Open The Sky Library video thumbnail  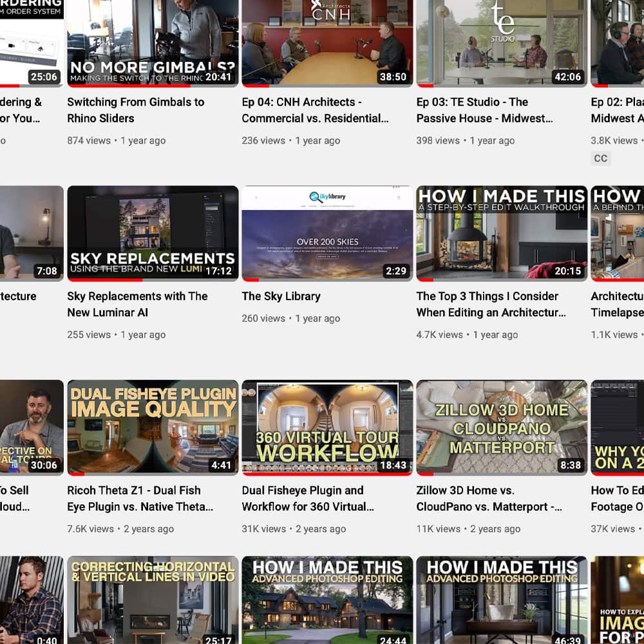[x=327, y=233]
